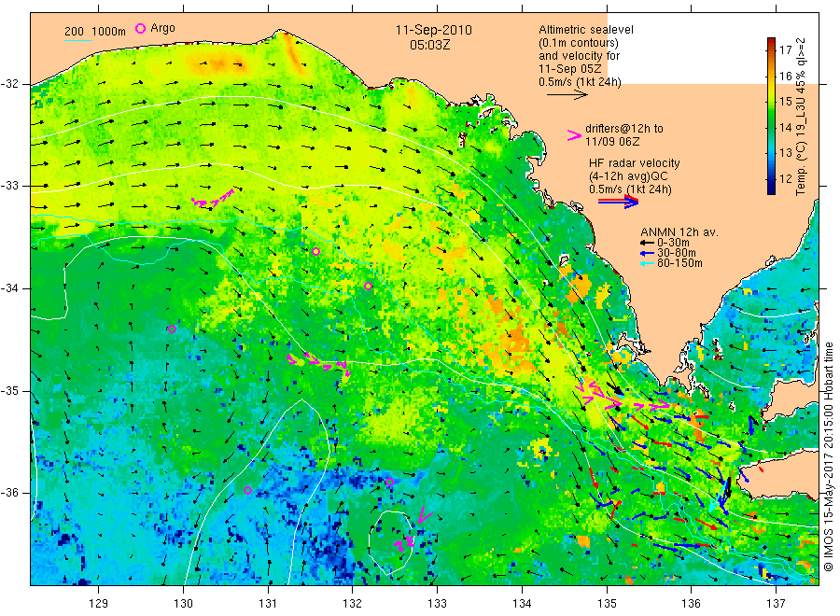Click the cyan 80-150m ANMN arrow symbol
This screenshot has height=616, width=840.
pyautogui.click(x=647, y=263)
